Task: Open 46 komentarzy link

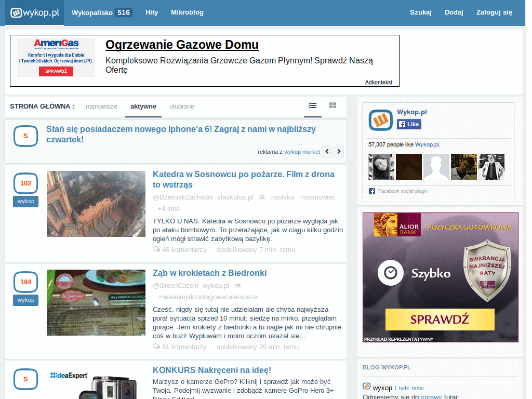Action: point(184,250)
